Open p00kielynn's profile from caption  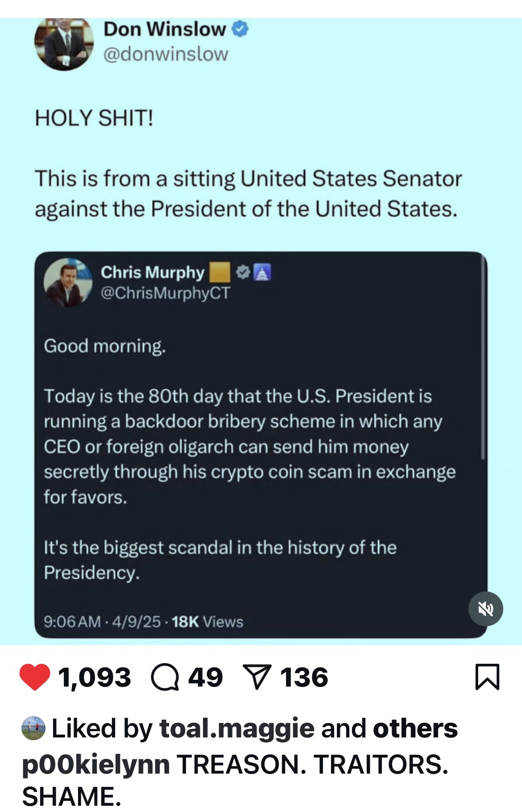click(96, 764)
